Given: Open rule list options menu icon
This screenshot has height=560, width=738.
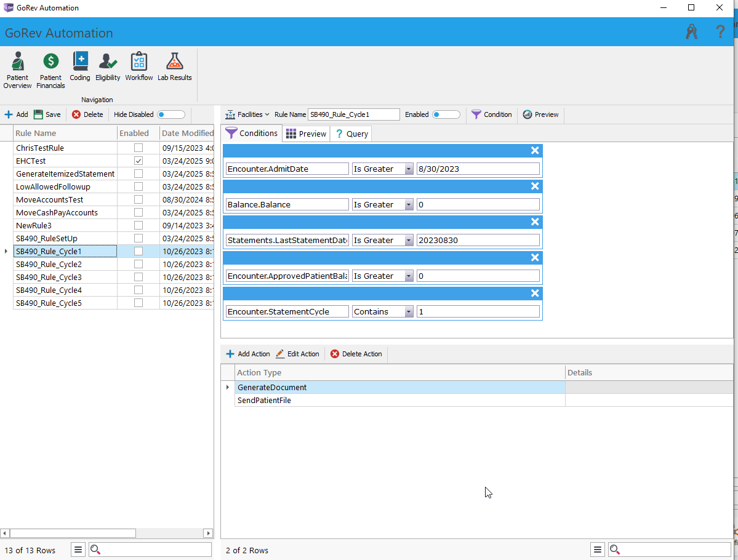Looking at the screenshot, I should (78, 550).
